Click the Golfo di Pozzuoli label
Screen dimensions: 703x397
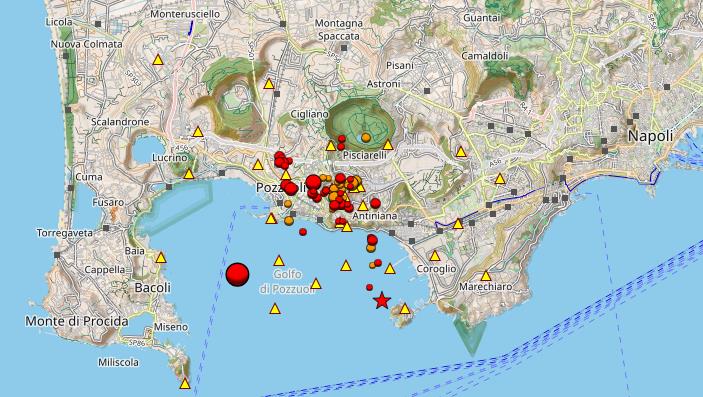[x=287, y=282]
